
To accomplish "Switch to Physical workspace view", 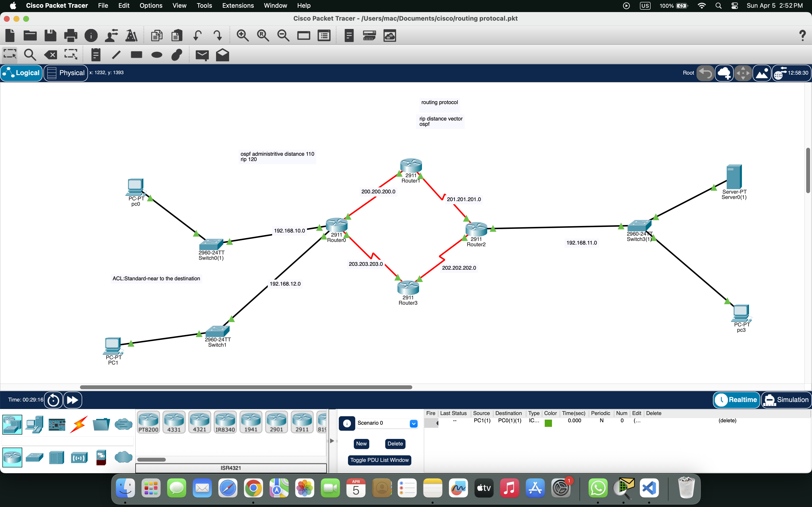I will (66, 73).
